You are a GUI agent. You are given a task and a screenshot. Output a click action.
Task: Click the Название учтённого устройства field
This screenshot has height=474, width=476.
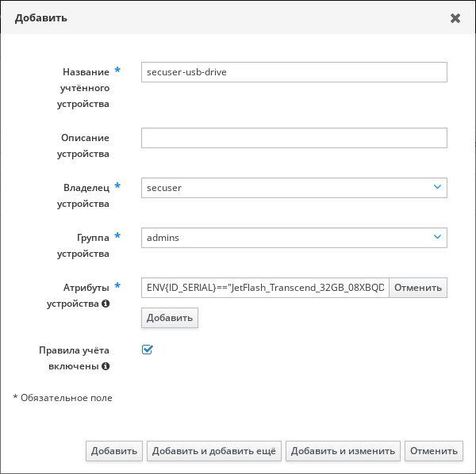tap(294, 72)
